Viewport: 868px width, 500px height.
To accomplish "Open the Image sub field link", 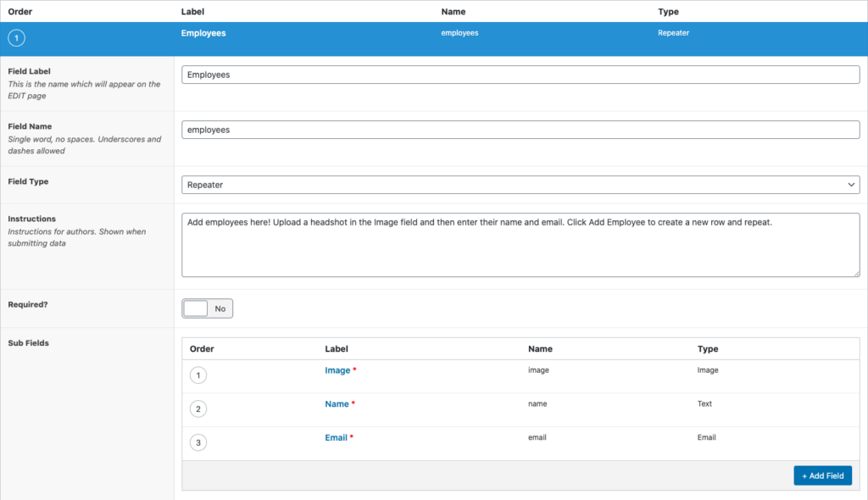I will [x=337, y=370].
